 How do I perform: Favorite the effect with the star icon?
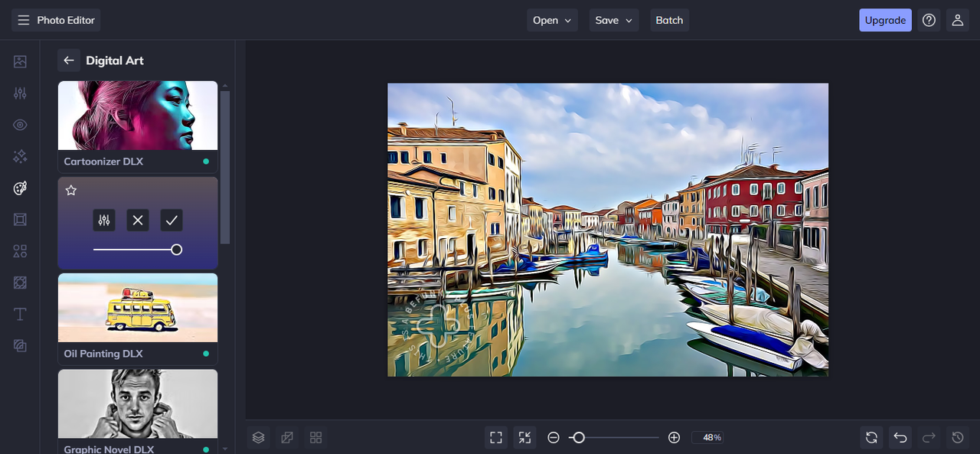coord(71,191)
